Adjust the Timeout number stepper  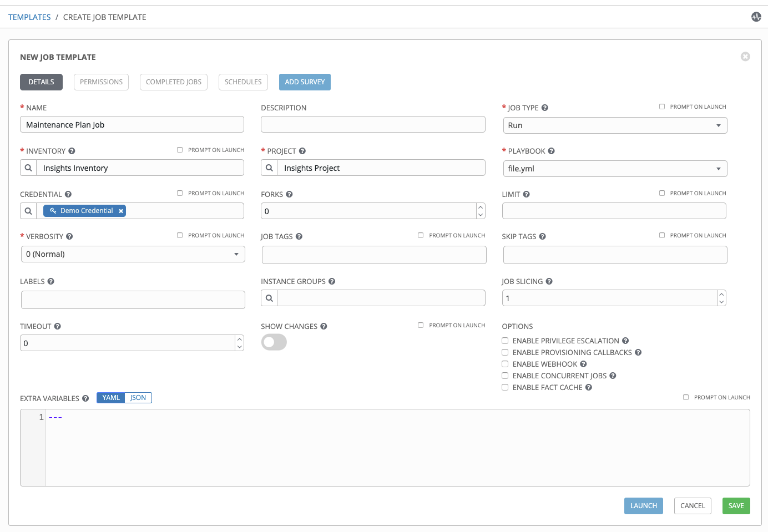click(240, 343)
